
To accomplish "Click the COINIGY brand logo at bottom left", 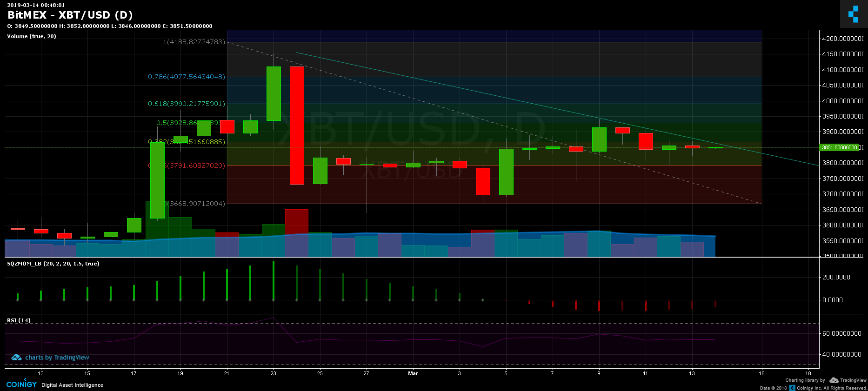I will tap(21, 384).
